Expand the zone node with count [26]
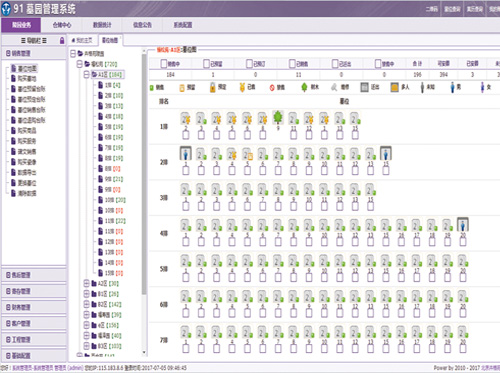 pos(86,294)
